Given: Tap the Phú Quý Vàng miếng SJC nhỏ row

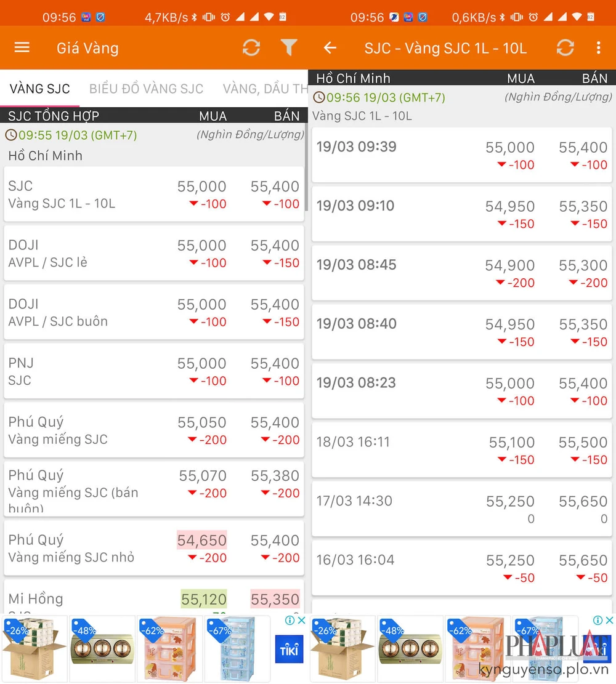Looking at the screenshot, I should point(154,548).
